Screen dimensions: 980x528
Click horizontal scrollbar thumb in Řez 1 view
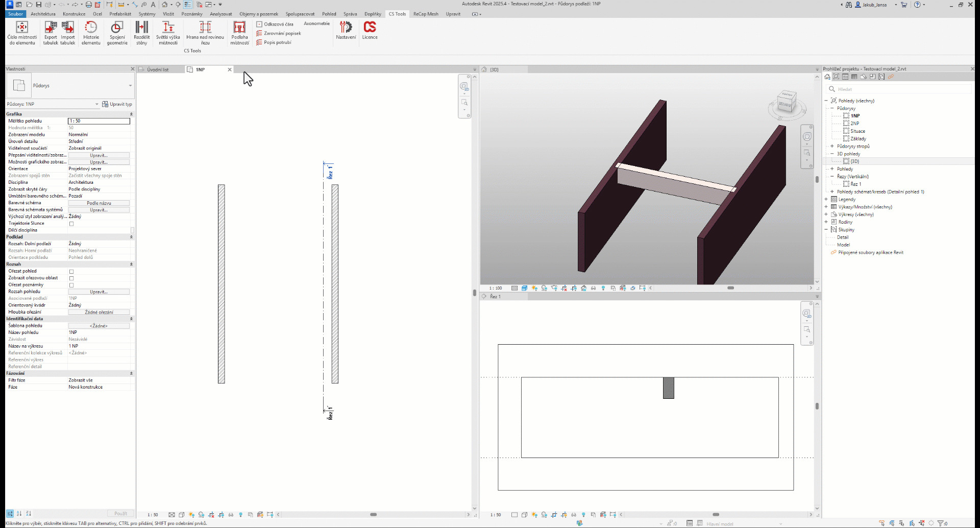pos(716,515)
